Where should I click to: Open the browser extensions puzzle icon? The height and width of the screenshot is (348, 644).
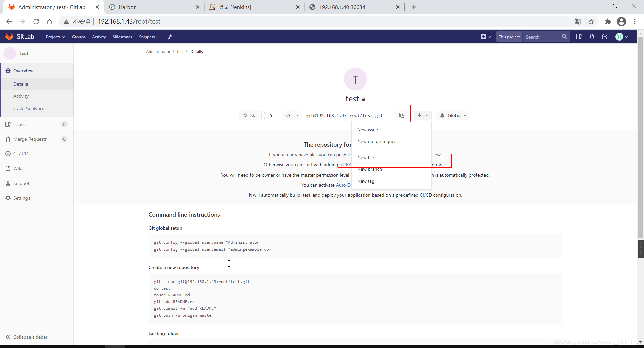coord(608,21)
